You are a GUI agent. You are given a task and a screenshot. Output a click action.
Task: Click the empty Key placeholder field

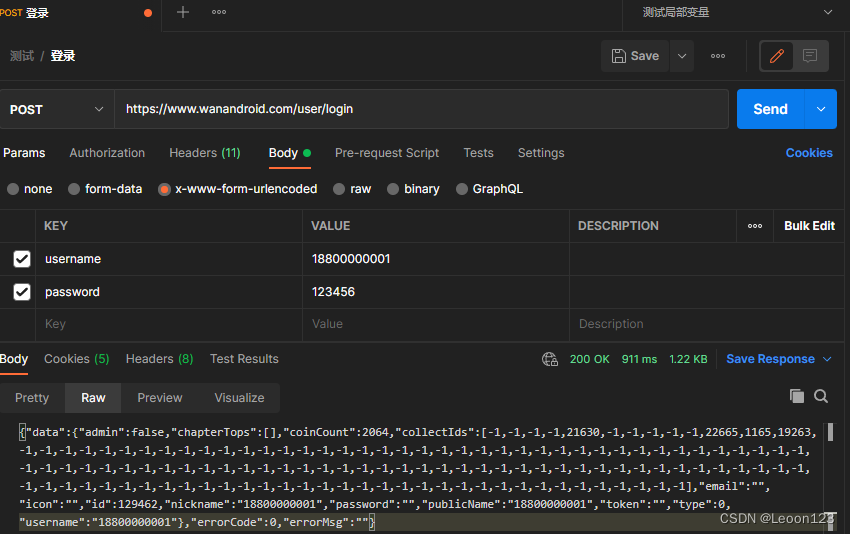pyautogui.click(x=169, y=324)
